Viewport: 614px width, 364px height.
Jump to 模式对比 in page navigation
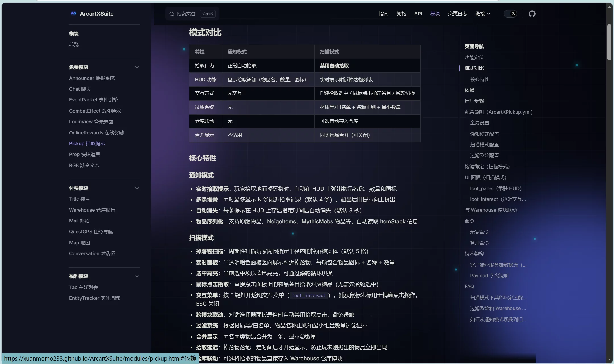(x=474, y=68)
